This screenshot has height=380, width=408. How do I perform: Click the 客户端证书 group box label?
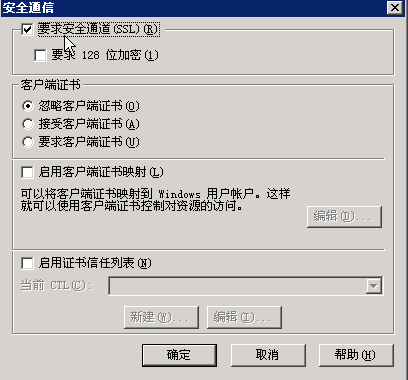click(50, 85)
